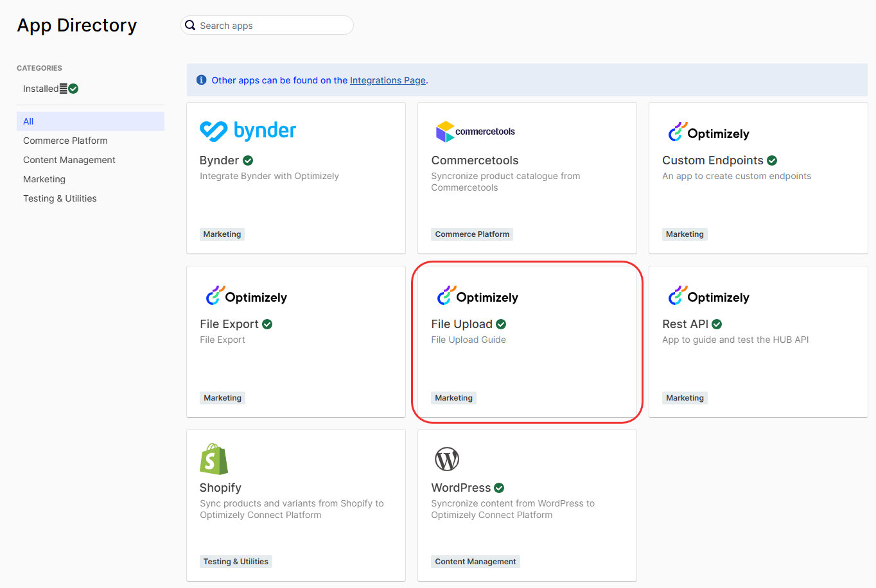Click Marketing tag on File Upload card

pyautogui.click(x=453, y=398)
